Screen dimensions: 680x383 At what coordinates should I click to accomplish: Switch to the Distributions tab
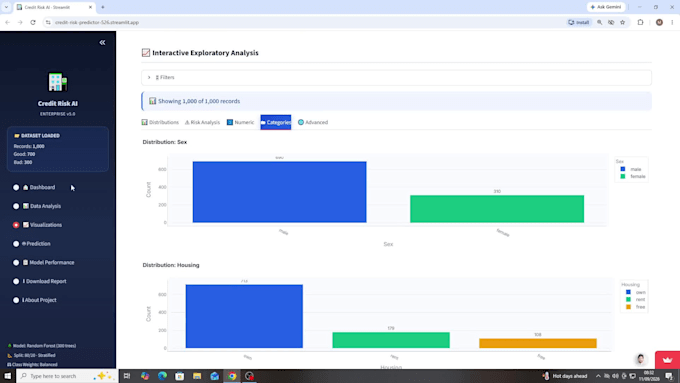[x=160, y=122]
